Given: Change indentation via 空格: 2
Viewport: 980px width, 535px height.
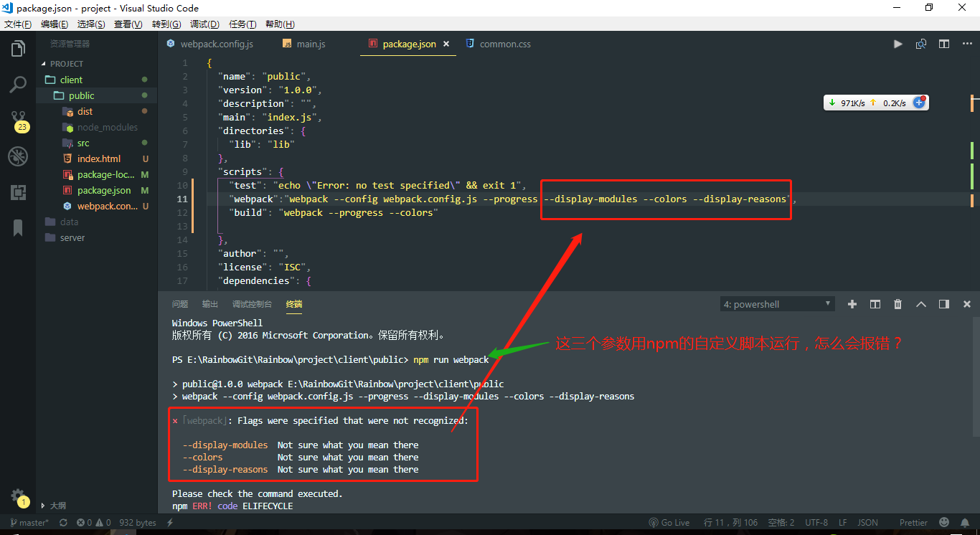Looking at the screenshot, I should tap(781, 523).
